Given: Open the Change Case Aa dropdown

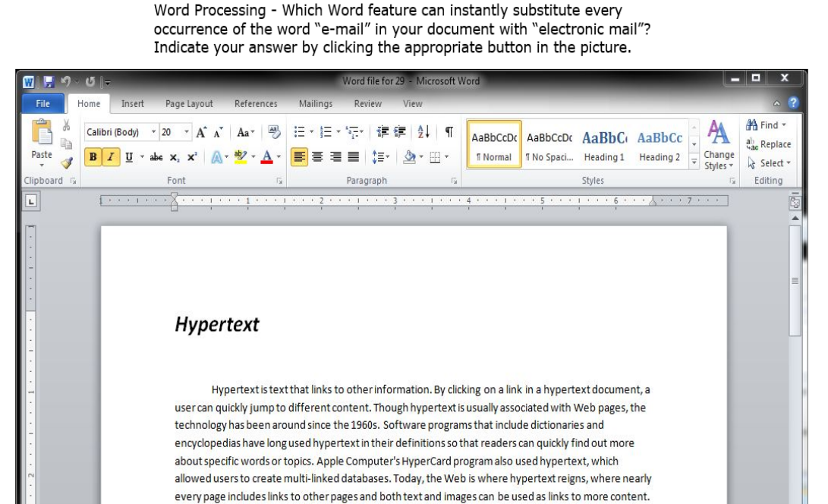Looking at the screenshot, I should click(246, 132).
